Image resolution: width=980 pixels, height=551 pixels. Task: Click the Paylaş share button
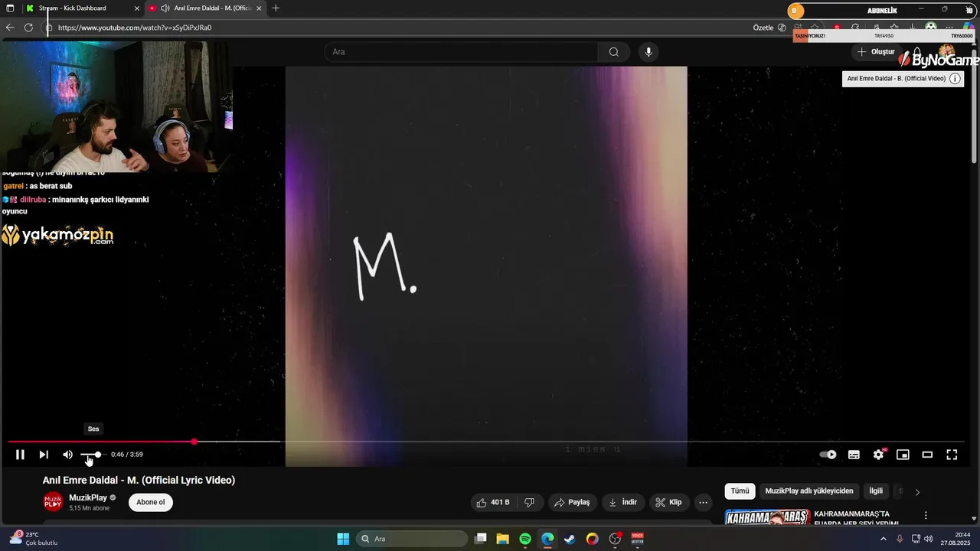pos(572,502)
